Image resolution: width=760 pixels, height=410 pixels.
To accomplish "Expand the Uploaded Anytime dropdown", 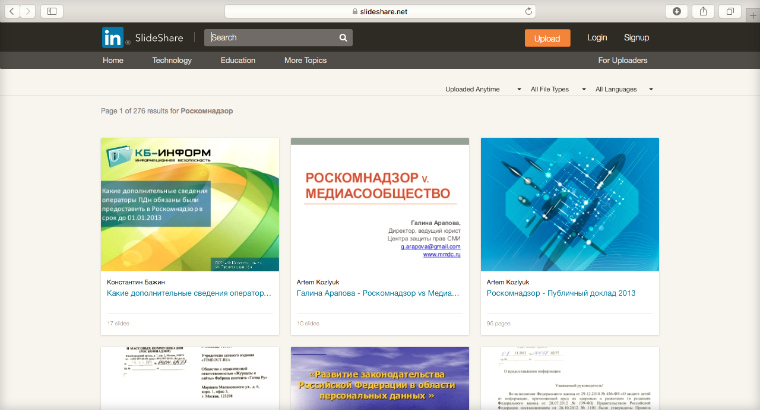I will (483, 89).
